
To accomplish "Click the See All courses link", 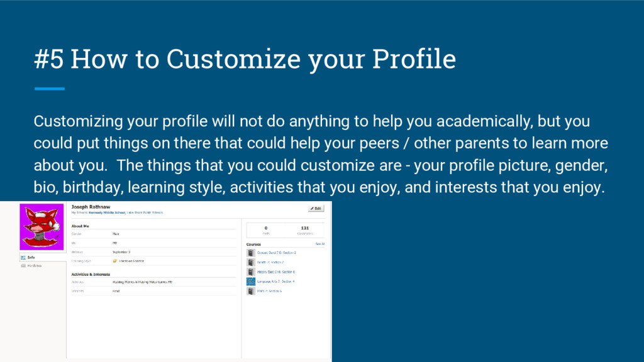I will point(319,243).
